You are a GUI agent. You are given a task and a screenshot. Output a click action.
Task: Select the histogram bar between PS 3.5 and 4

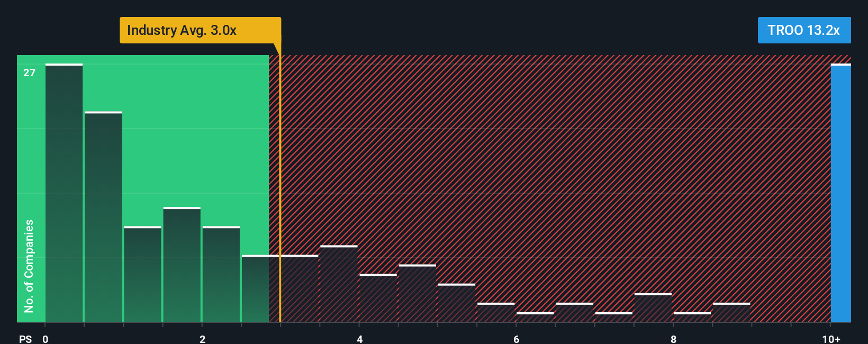[x=339, y=283]
